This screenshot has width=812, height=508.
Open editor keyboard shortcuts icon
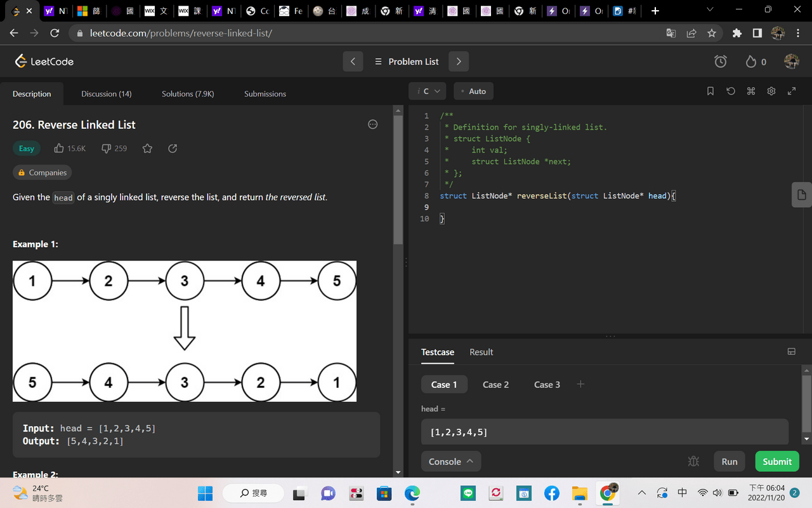pyautogui.click(x=751, y=91)
